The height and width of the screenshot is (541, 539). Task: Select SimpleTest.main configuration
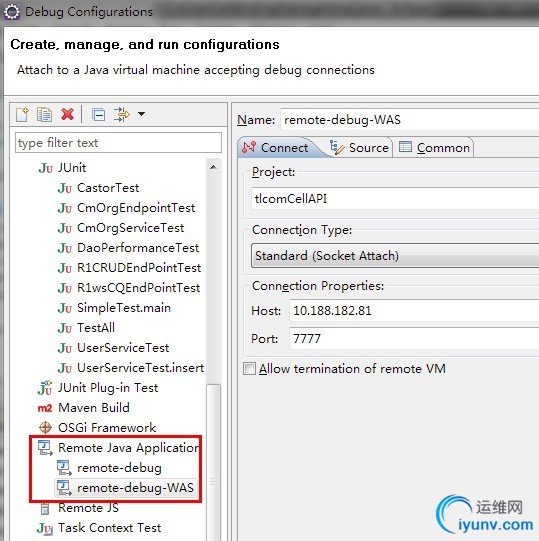pos(124,308)
